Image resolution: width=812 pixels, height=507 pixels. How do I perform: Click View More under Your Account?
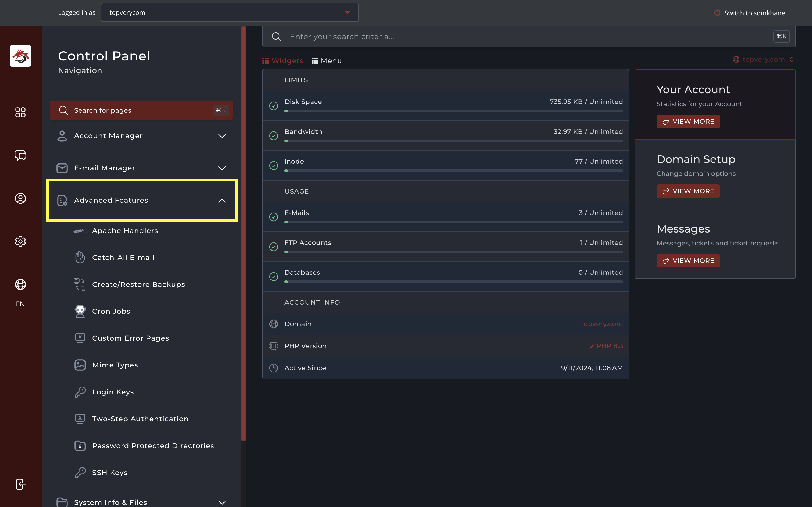pos(688,122)
